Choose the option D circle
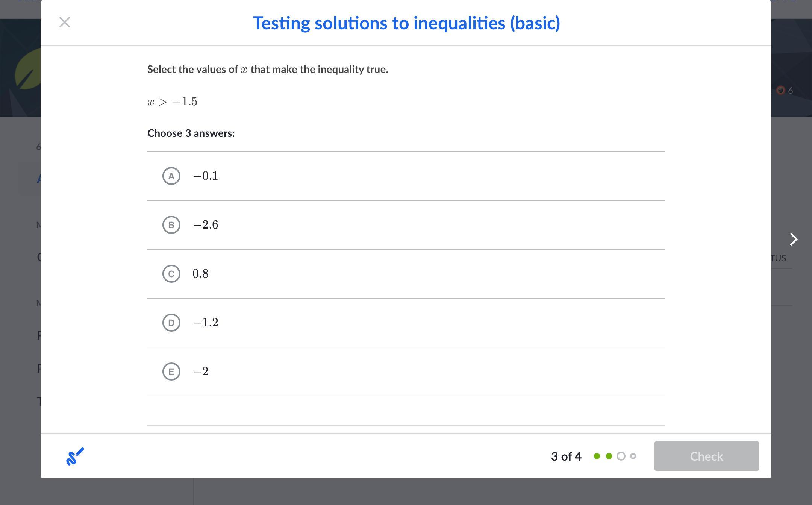 coord(171,323)
